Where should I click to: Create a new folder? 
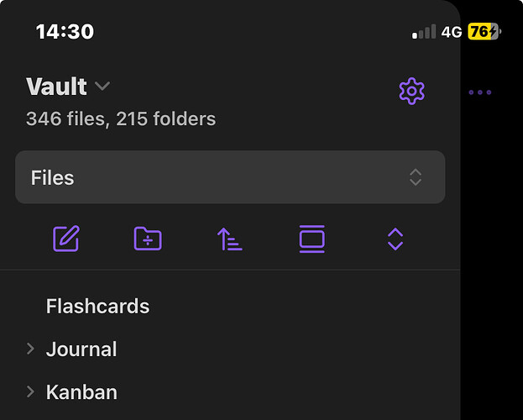point(148,239)
